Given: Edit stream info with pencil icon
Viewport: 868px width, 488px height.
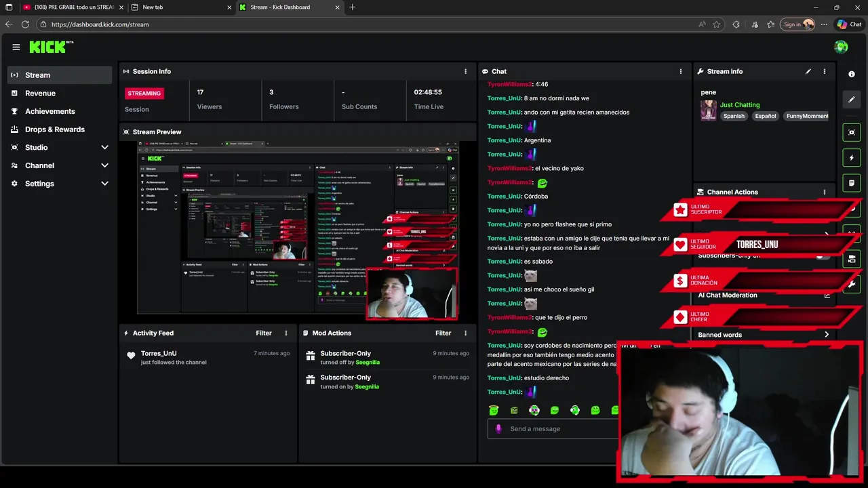Looking at the screenshot, I should (x=808, y=71).
